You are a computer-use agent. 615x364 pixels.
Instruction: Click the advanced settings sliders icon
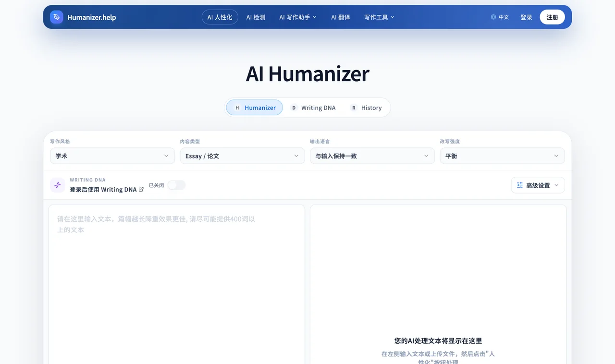coord(519,185)
